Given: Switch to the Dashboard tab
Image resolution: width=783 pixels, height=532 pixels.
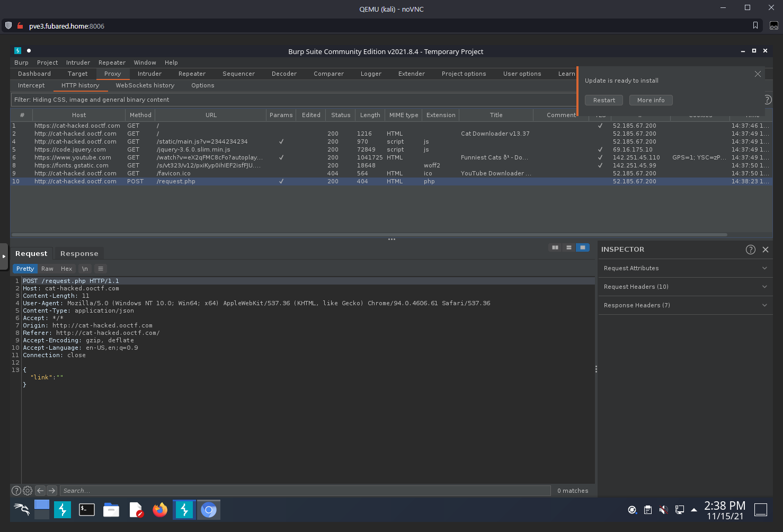Looking at the screenshot, I should pyautogui.click(x=34, y=74).
